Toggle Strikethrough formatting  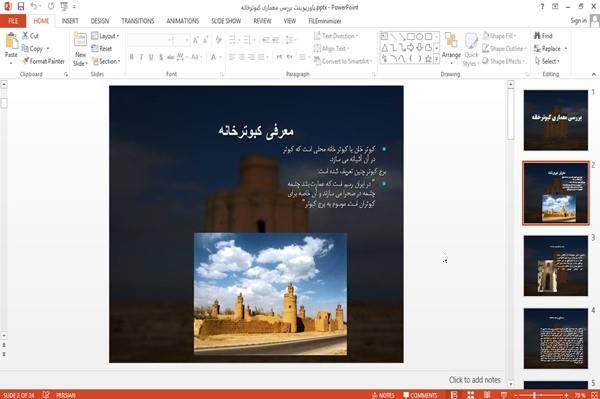coord(170,57)
